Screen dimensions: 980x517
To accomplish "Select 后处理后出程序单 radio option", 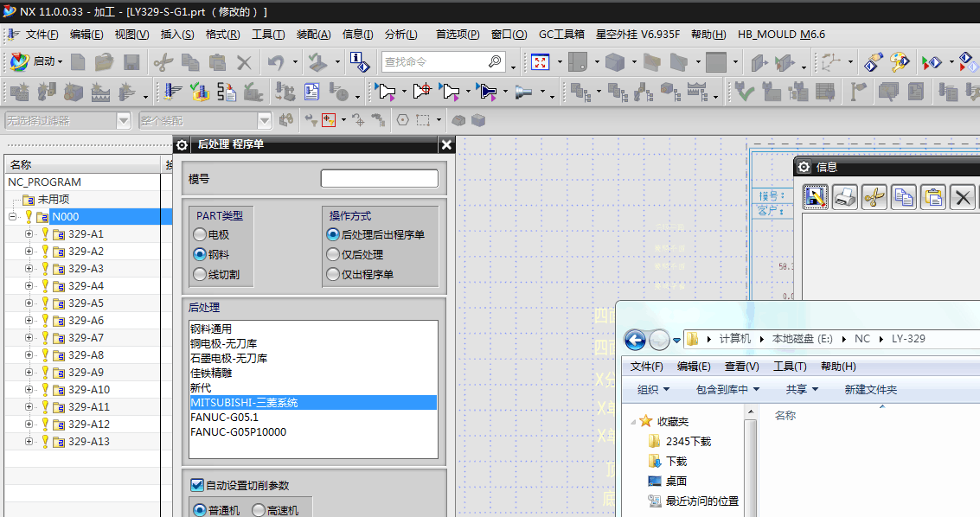I will [333, 235].
